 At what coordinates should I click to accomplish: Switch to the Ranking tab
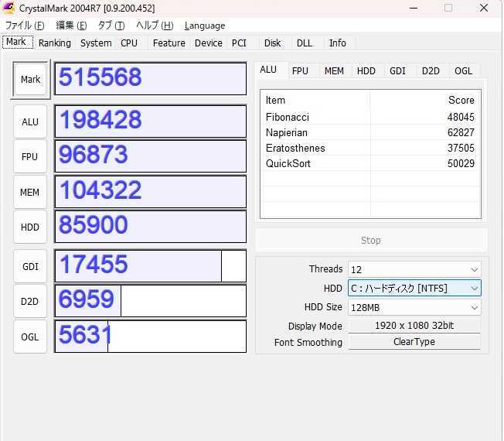click(54, 43)
